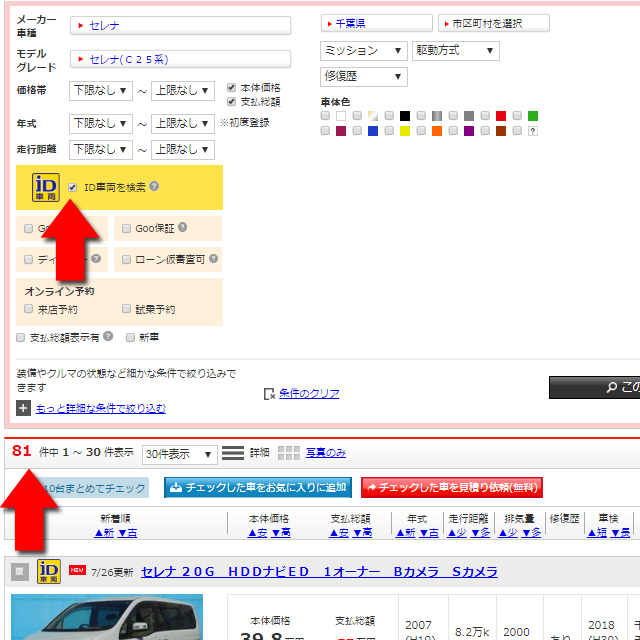The image size is (640, 640).
Task: Select the yellow body color swatch
Action: 404,131
